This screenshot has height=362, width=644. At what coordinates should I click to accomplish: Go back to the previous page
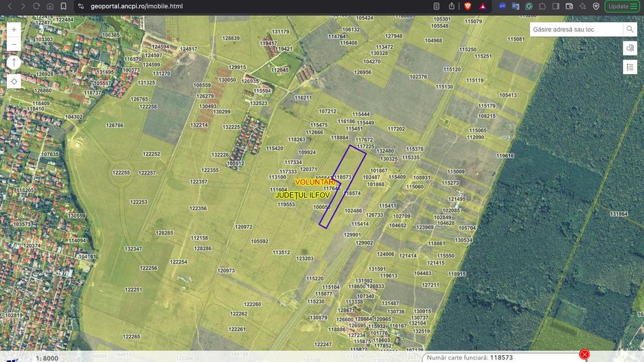10,6
